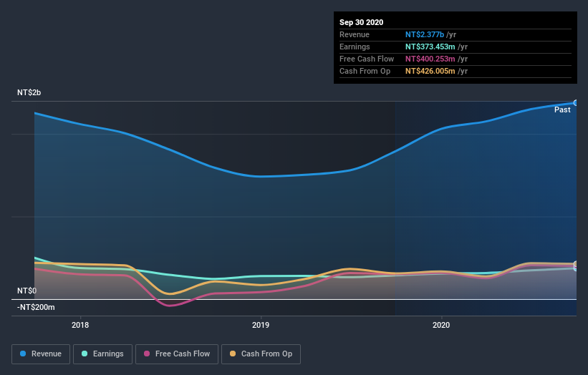Toggle the Revenue series legend button

click(41, 354)
